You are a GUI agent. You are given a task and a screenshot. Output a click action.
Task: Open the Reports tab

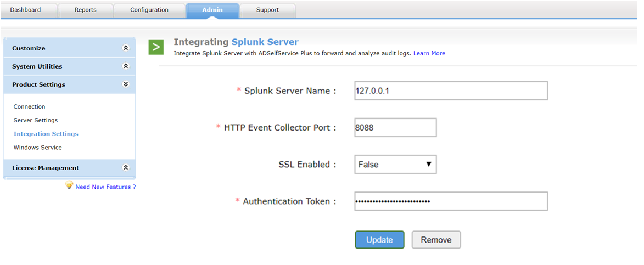coord(86,10)
